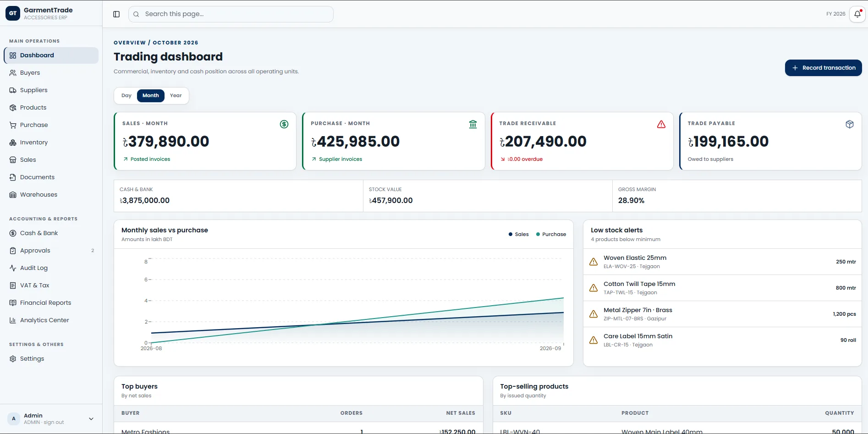The image size is (868, 434).
Task: Switch period to Year
Action: coord(176,96)
